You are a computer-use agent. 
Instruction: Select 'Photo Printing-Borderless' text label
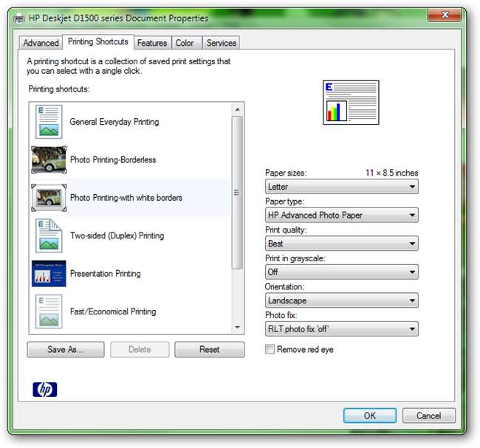113,159
